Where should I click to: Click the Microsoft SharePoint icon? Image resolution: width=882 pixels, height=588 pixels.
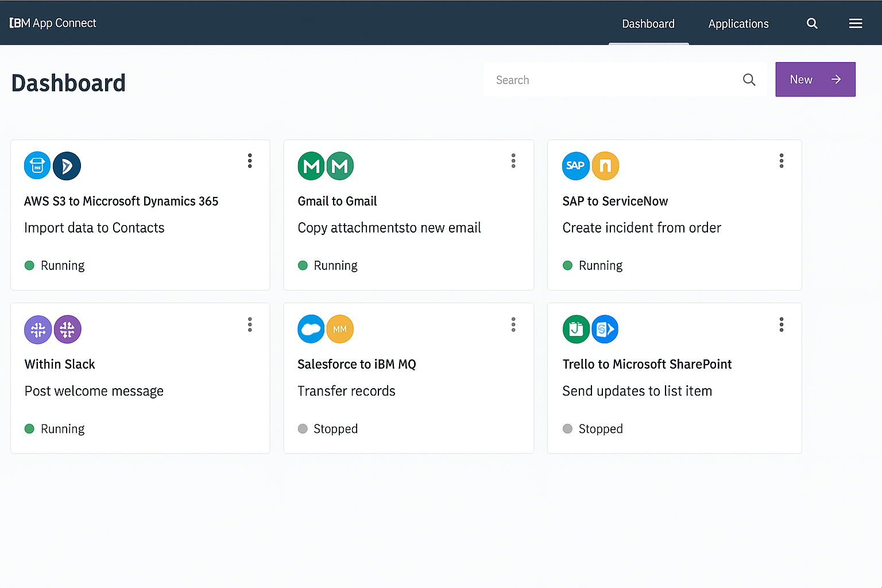tap(605, 329)
